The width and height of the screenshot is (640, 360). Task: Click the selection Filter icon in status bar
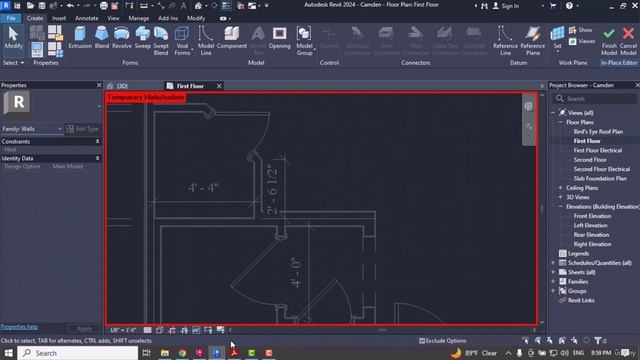[x=598, y=340]
